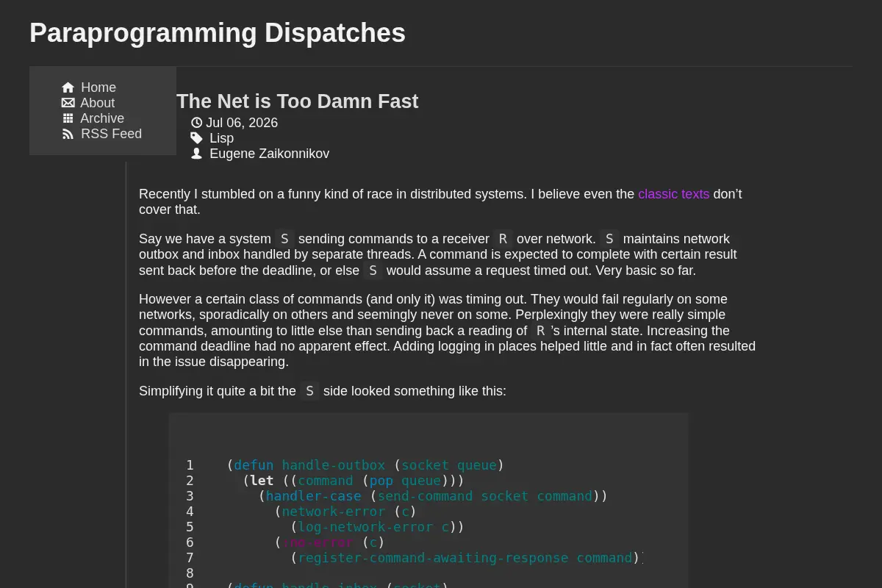Click inline code 'S' before 'side looked'

pyautogui.click(x=309, y=391)
